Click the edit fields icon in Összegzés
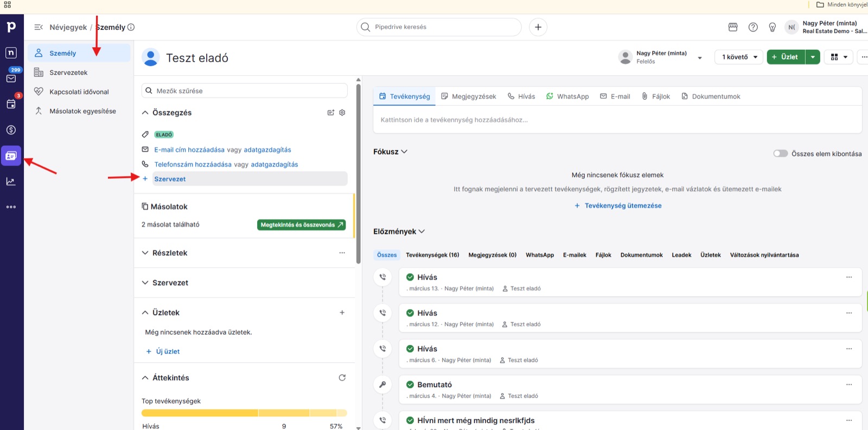 [x=331, y=113]
